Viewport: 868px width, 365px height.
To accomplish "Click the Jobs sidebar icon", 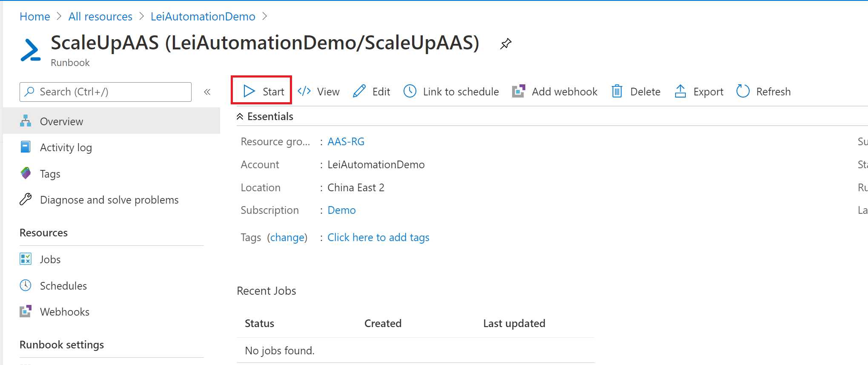I will click(26, 259).
